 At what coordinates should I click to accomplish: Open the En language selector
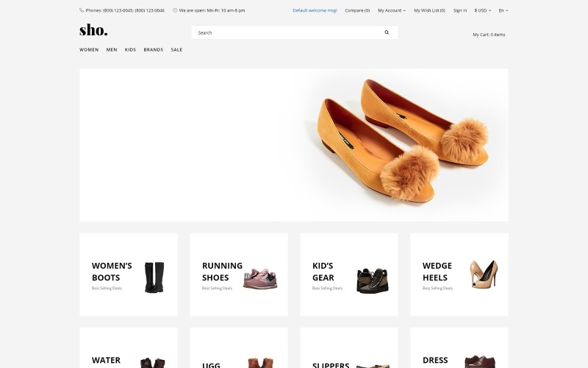click(x=503, y=10)
